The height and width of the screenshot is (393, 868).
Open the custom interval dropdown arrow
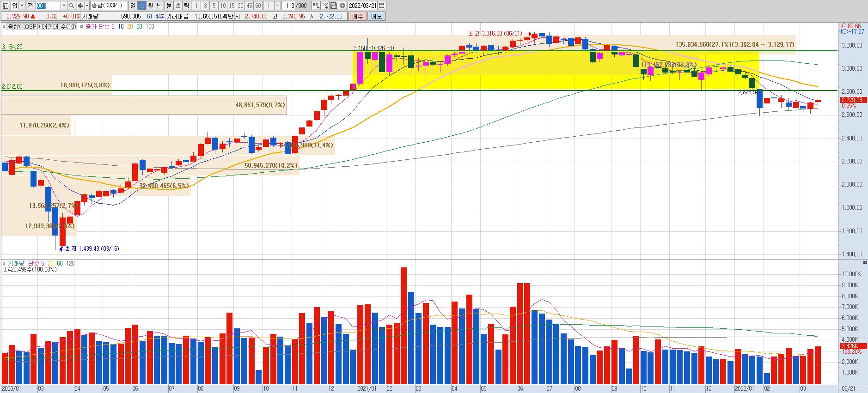point(277,6)
